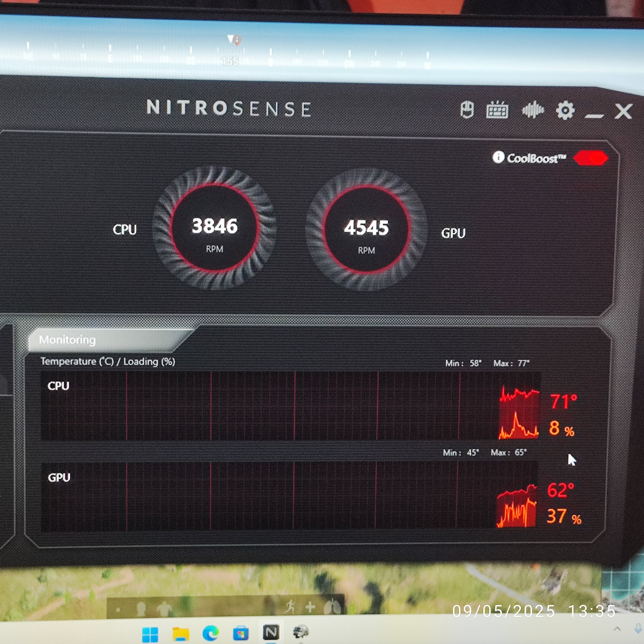Click the NitroSense taskbar icon
Image resolution: width=644 pixels, height=644 pixels.
tap(271, 632)
